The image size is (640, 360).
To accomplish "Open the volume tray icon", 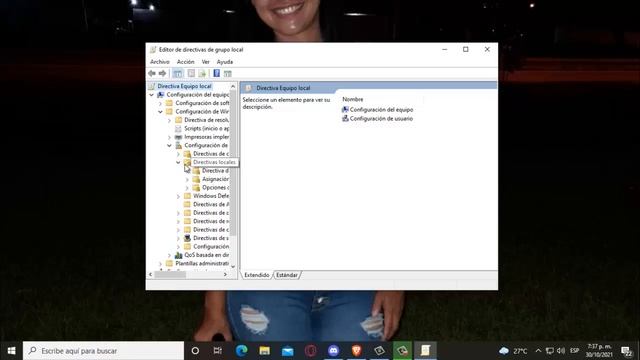I will (x=561, y=351).
